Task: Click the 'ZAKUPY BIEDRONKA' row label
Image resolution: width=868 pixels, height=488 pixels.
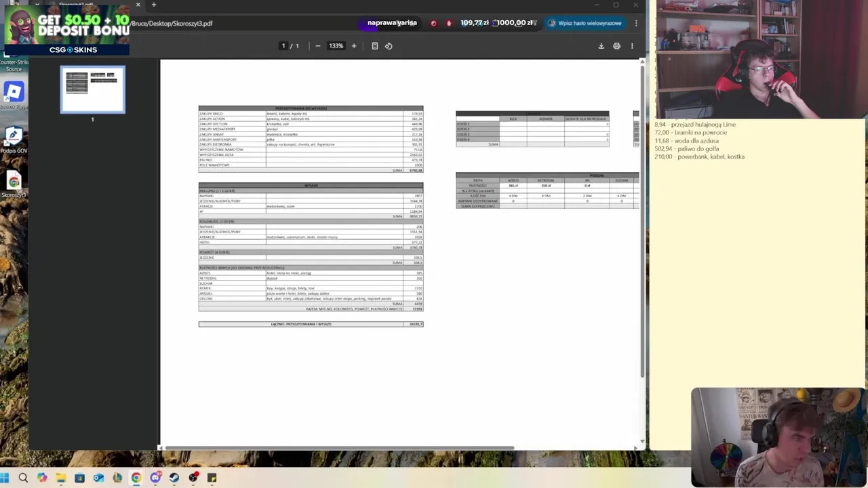Action: (216, 144)
